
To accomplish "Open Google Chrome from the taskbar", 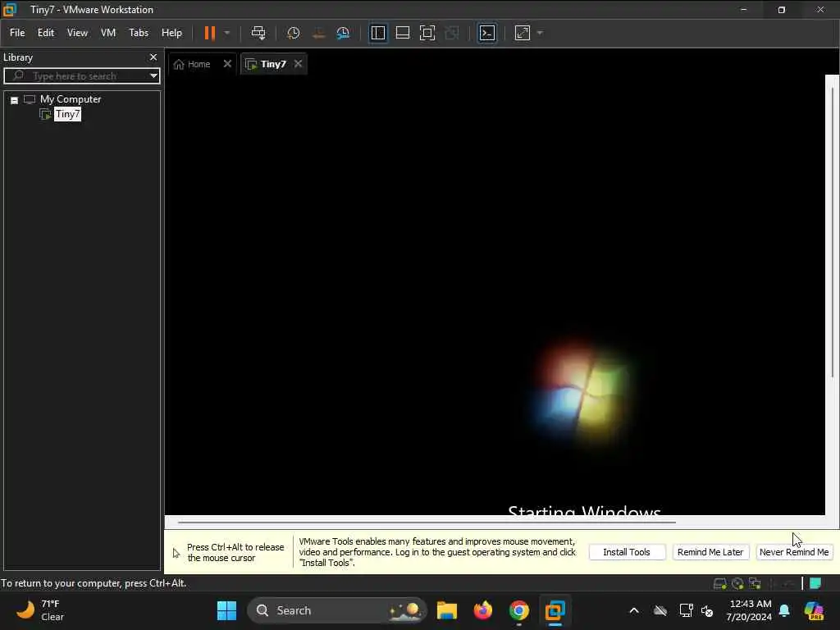I will 518,610.
